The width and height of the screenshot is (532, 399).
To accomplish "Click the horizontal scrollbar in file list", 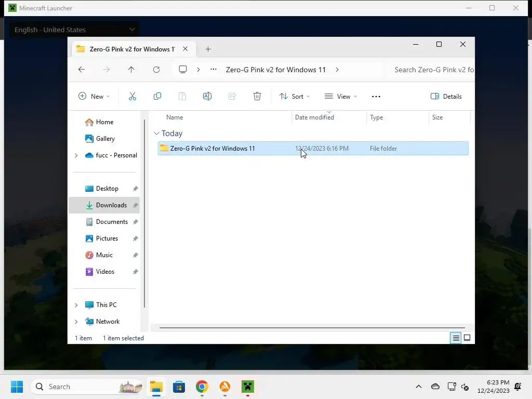I will tap(312, 328).
